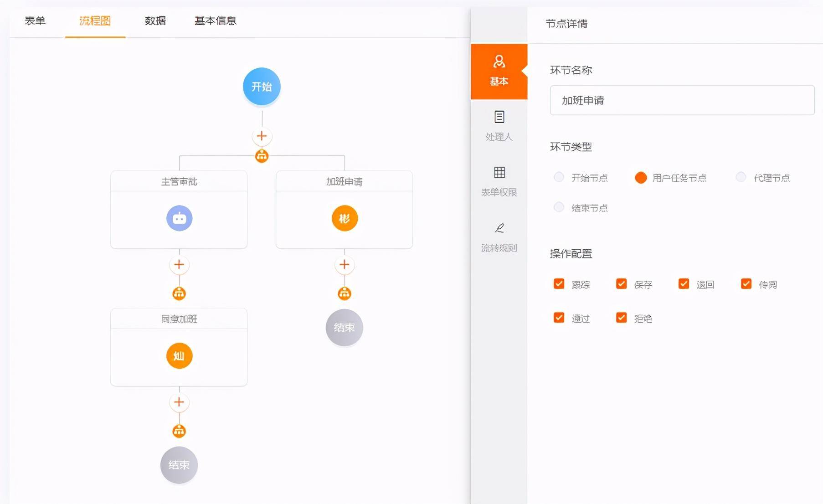Select 开始节点 radio button
The width and height of the screenshot is (823, 504).
pyautogui.click(x=559, y=177)
